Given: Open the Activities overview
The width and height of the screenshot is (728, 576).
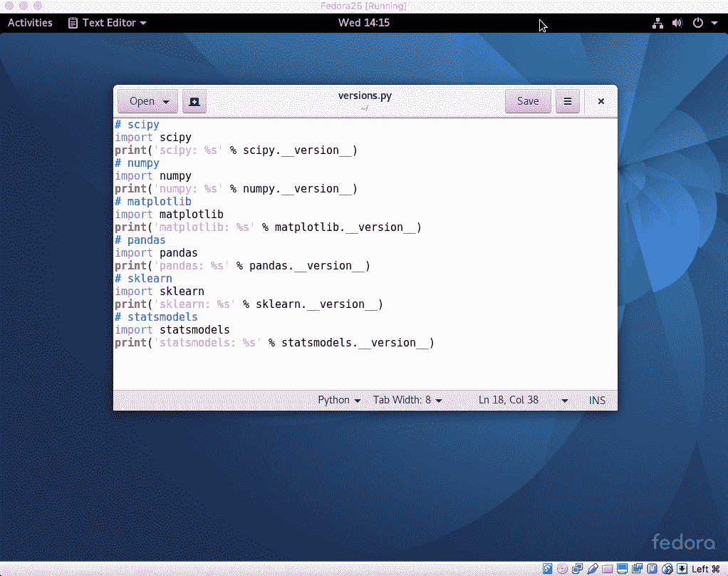Looking at the screenshot, I should [x=30, y=23].
